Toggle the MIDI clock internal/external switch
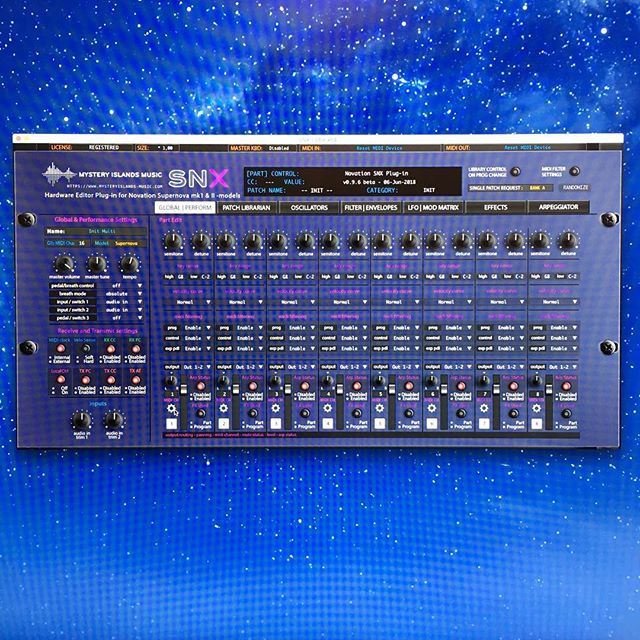This screenshot has width=640, height=640. [60, 349]
